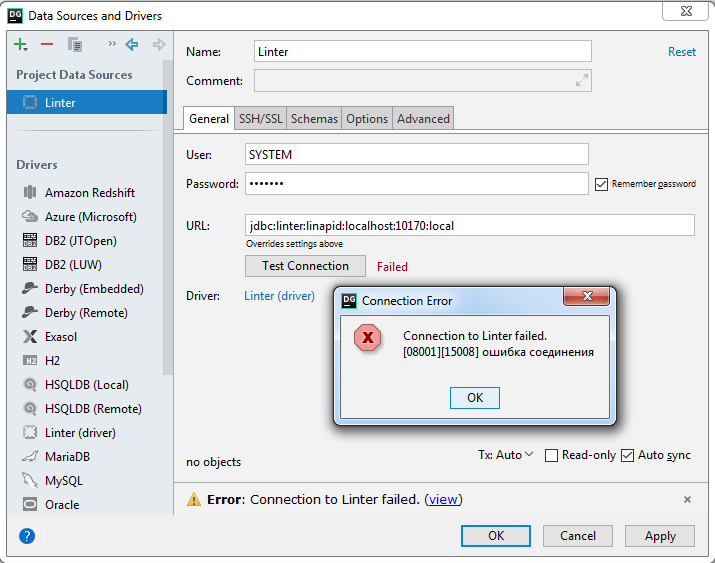Expand the Comment field
This screenshot has height=563, width=715.
click(581, 81)
